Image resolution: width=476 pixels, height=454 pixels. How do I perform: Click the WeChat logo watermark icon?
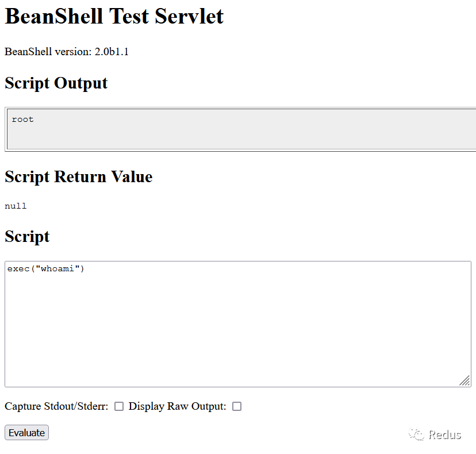416,434
